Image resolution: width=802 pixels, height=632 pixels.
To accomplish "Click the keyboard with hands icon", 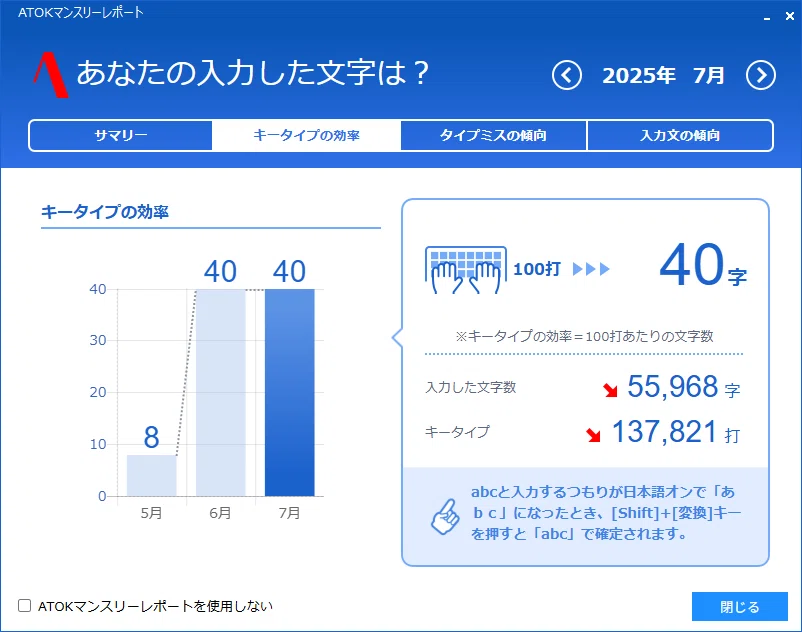I will pos(465,269).
